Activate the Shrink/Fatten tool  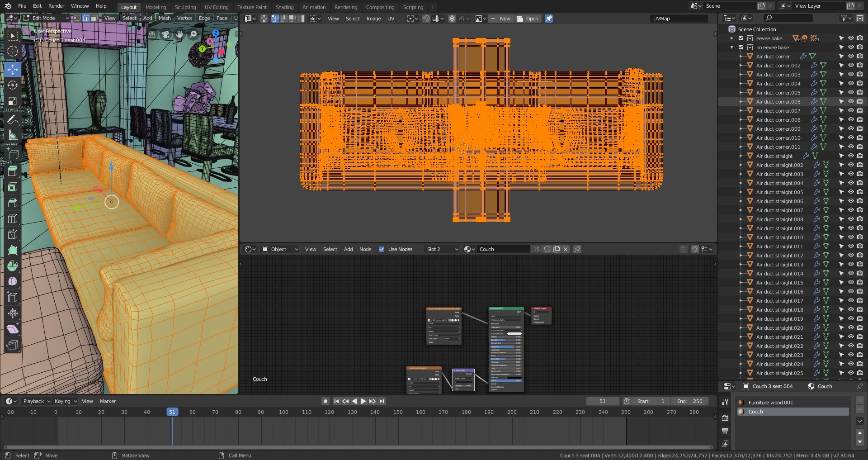(x=13, y=313)
